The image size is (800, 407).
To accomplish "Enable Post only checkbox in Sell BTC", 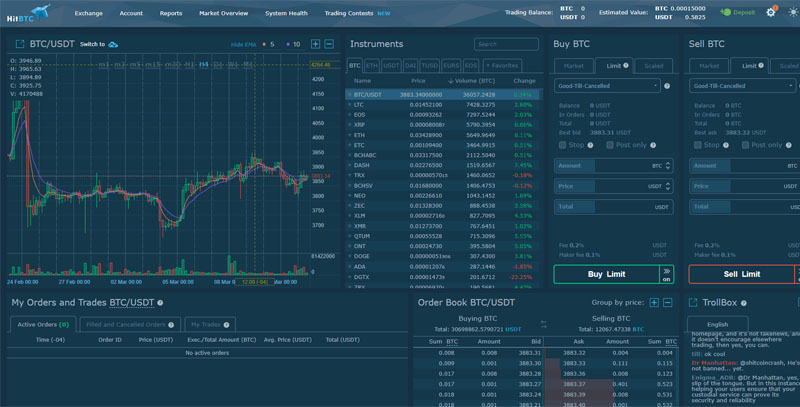I will (x=745, y=145).
